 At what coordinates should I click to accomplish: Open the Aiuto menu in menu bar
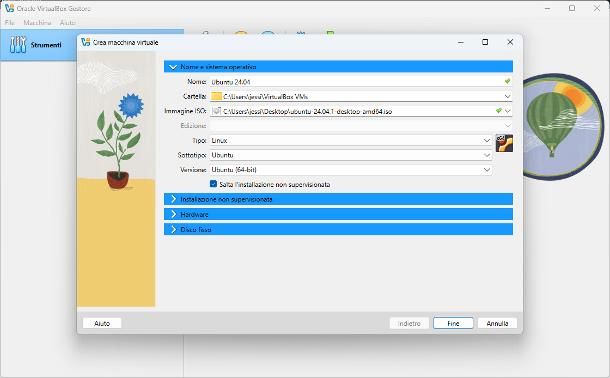(x=67, y=23)
